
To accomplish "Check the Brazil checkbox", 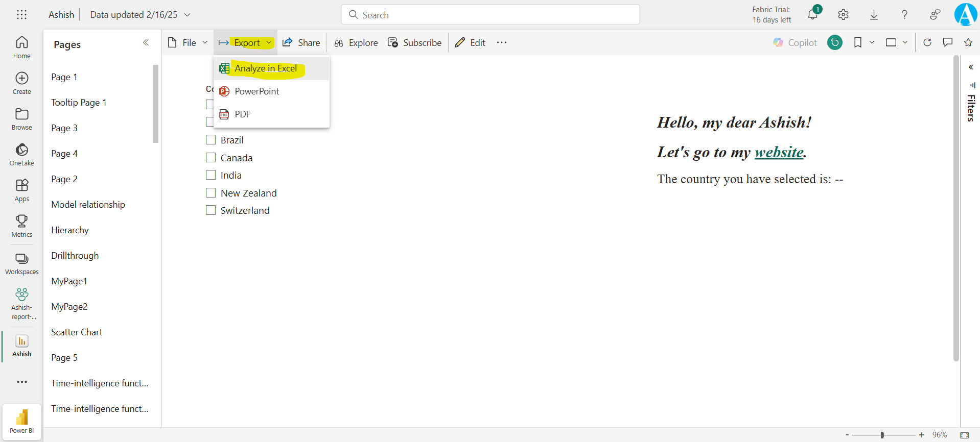I will pyautogui.click(x=211, y=140).
